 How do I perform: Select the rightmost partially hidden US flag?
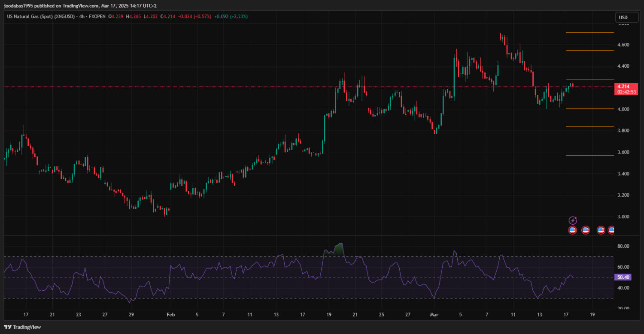point(611,230)
